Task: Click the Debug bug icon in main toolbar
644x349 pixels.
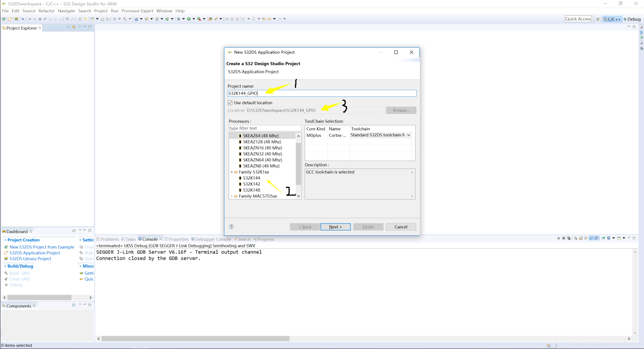Action: 178,19
